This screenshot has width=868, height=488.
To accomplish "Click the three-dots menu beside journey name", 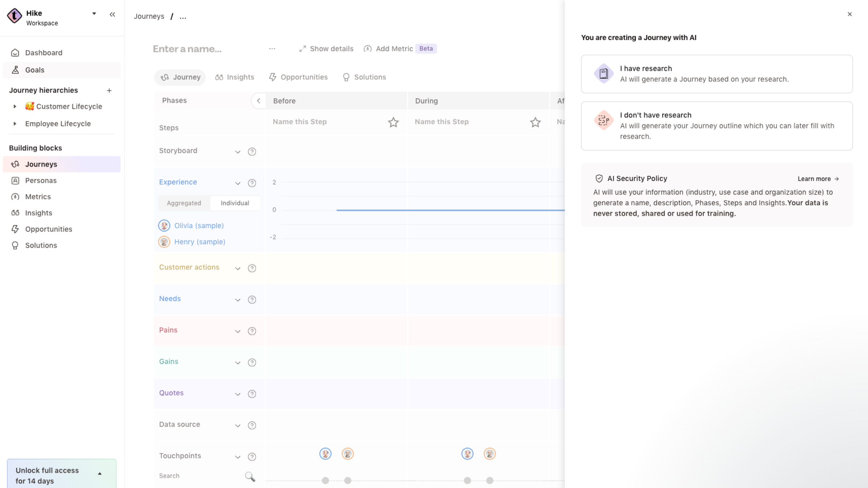I will [272, 48].
